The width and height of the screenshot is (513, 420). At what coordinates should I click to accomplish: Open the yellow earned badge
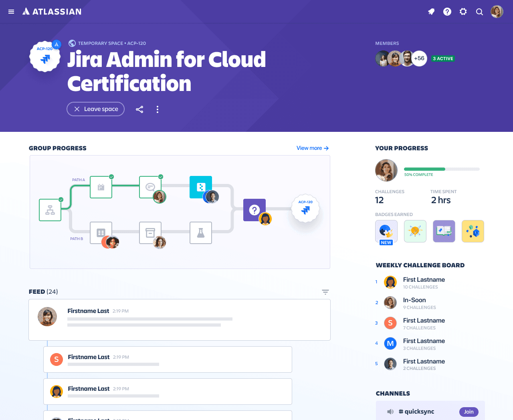point(473,231)
